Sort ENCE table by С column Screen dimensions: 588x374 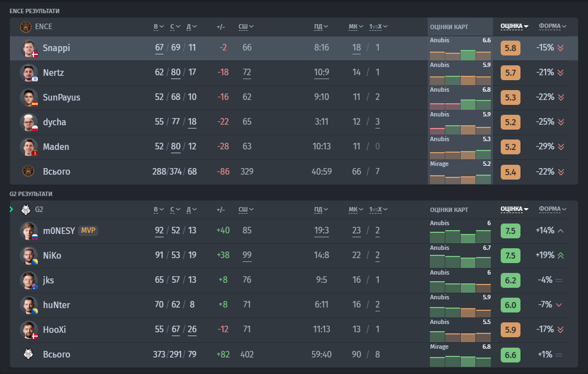click(x=175, y=26)
